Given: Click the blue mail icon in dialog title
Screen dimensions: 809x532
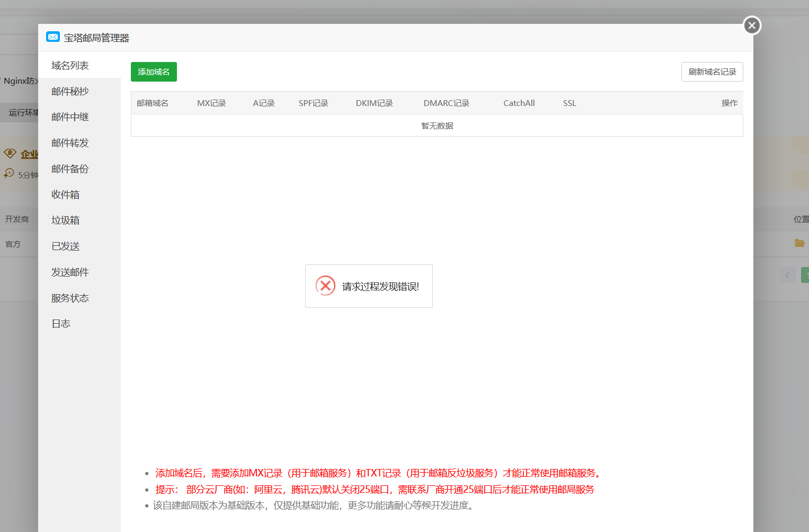Looking at the screenshot, I should (53, 37).
